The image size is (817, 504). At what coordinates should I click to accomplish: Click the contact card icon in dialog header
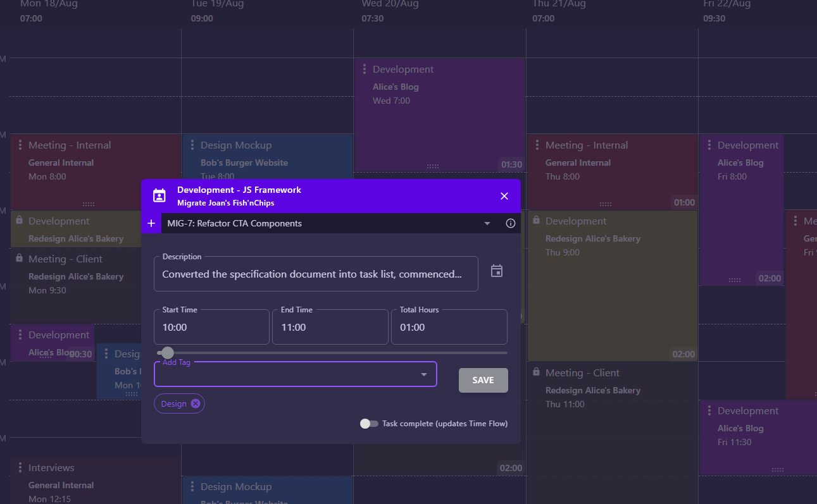click(159, 196)
